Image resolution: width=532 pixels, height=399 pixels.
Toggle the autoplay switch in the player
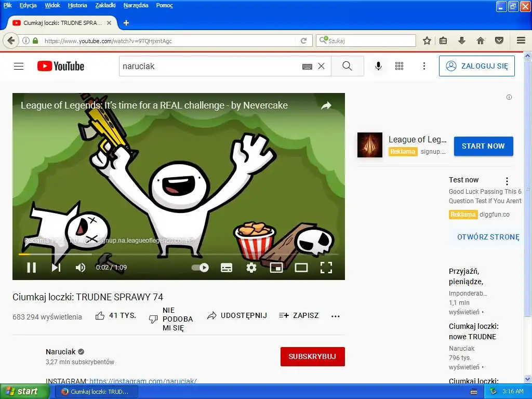[200, 268]
